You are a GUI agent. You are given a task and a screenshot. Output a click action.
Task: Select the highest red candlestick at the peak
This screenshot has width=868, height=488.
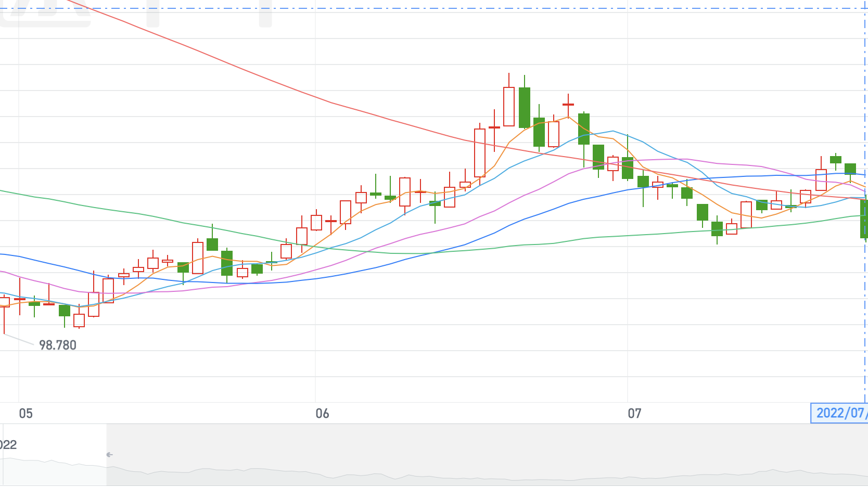click(x=509, y=106)
